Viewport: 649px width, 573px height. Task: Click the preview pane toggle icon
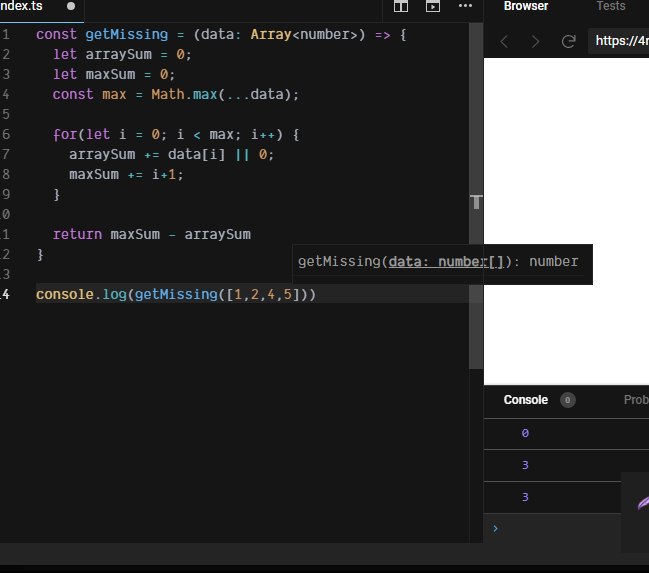433,6
